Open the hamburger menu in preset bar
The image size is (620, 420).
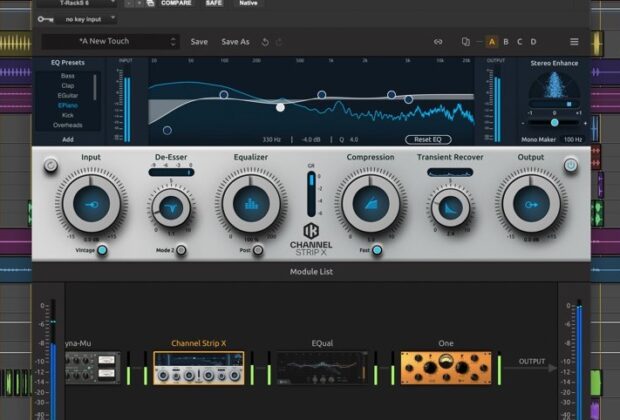coord(574,42)
